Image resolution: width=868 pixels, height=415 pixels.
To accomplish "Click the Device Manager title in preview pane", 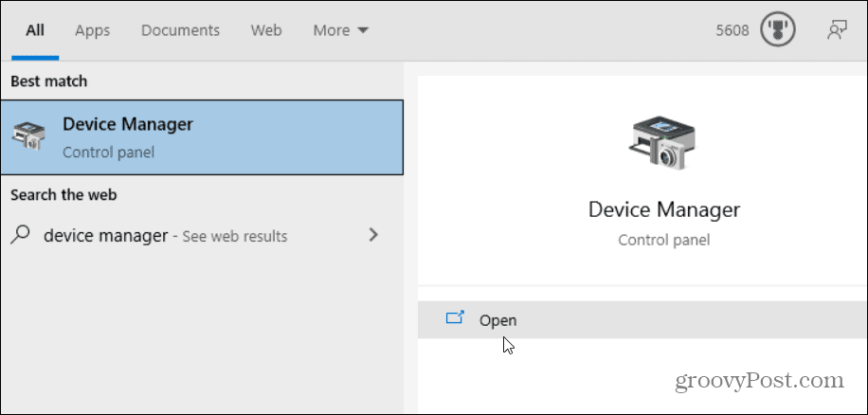I will click(663, 209).
